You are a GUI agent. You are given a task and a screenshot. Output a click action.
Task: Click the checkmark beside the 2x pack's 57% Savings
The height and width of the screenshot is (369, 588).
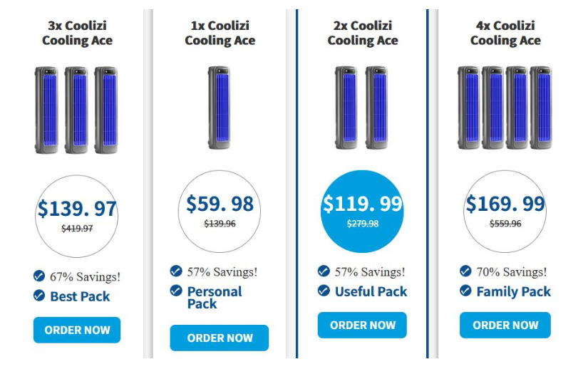tap(324, 271)
